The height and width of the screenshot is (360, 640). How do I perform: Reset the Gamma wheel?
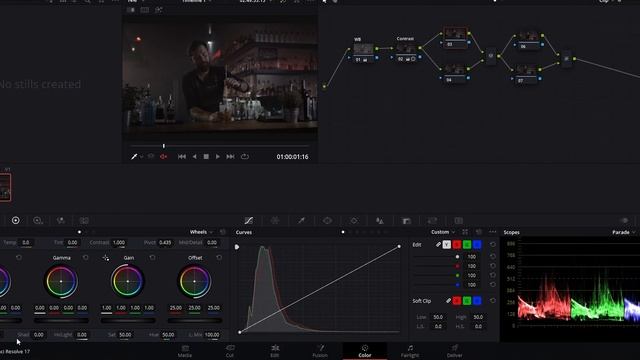click(x=85, y=258)
